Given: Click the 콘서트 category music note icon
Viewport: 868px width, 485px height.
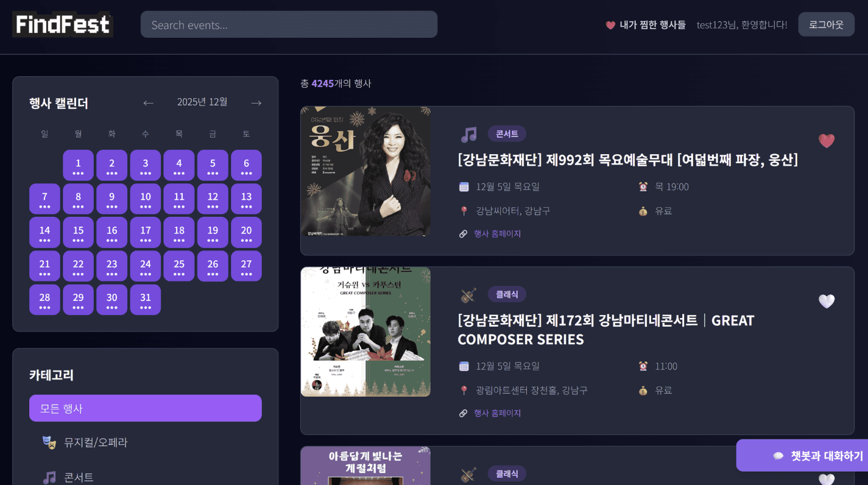Looking at the screenshot, I should [x=49, y=477].
